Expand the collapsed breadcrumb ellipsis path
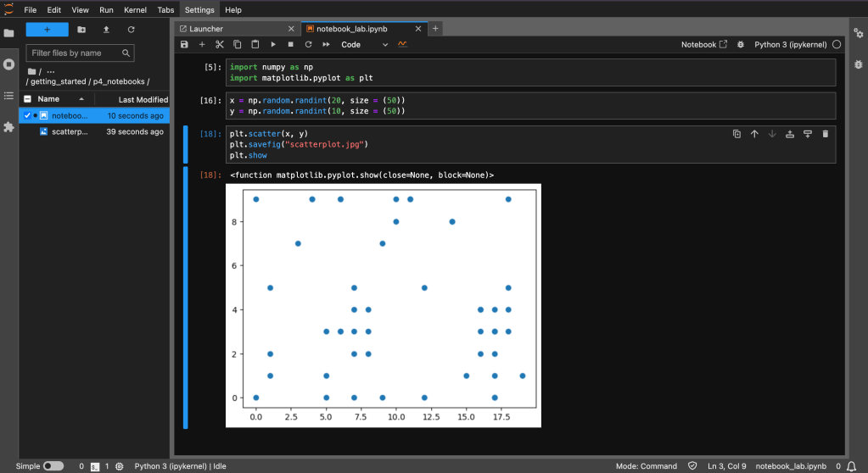Viewport: 868px width, 473px height. tap(50, 71)
